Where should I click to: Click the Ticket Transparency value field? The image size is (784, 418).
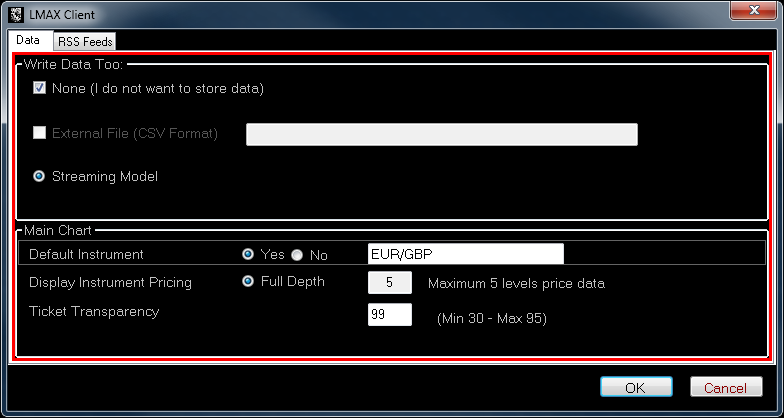click(390, 315)
